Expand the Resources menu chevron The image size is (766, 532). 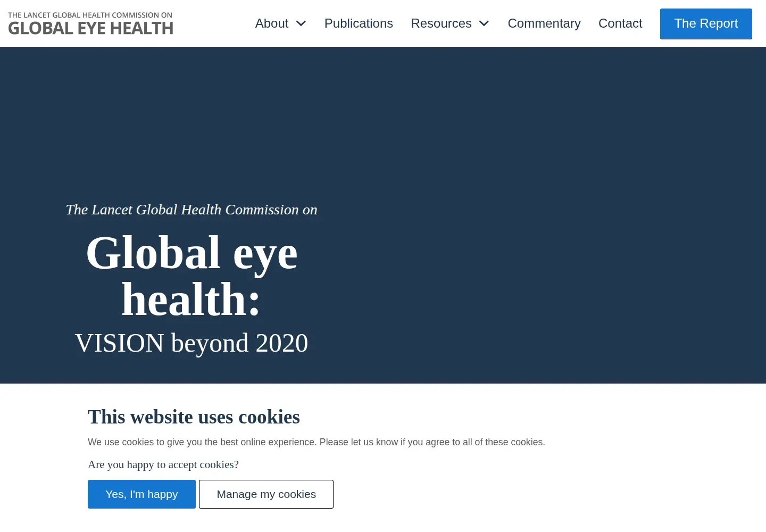484,23
